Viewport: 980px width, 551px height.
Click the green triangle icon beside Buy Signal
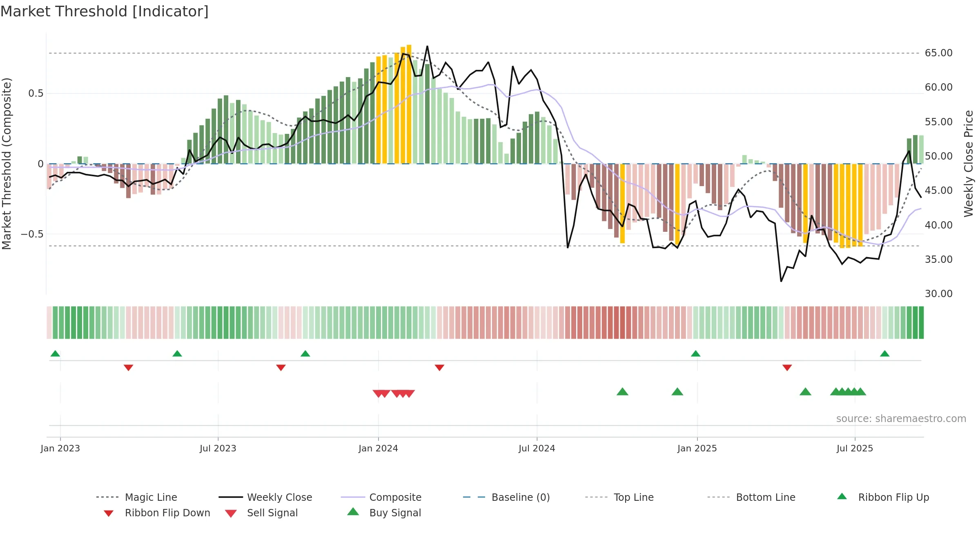point(353,511)
